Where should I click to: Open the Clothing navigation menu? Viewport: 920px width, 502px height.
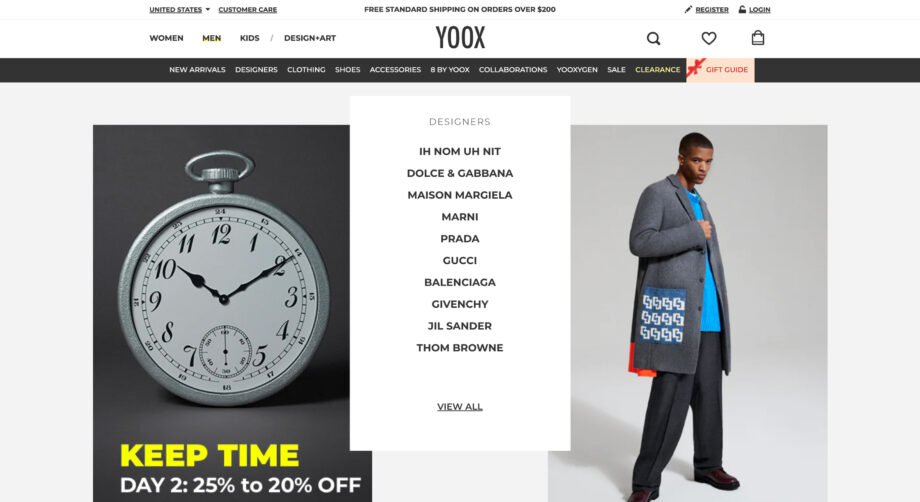coord(306,70)
